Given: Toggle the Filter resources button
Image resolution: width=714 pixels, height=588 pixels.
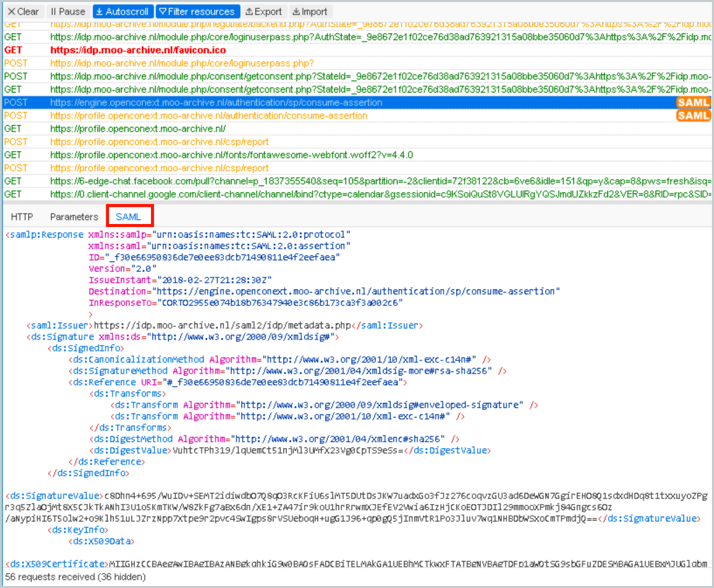Looking at the screenshot, I should 197,11.
